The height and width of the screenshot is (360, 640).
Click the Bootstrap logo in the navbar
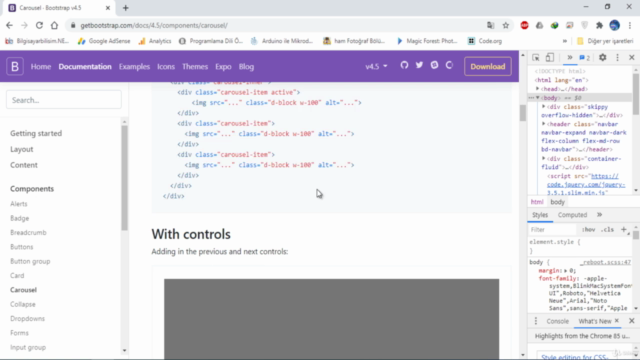(x=15, y=67)
